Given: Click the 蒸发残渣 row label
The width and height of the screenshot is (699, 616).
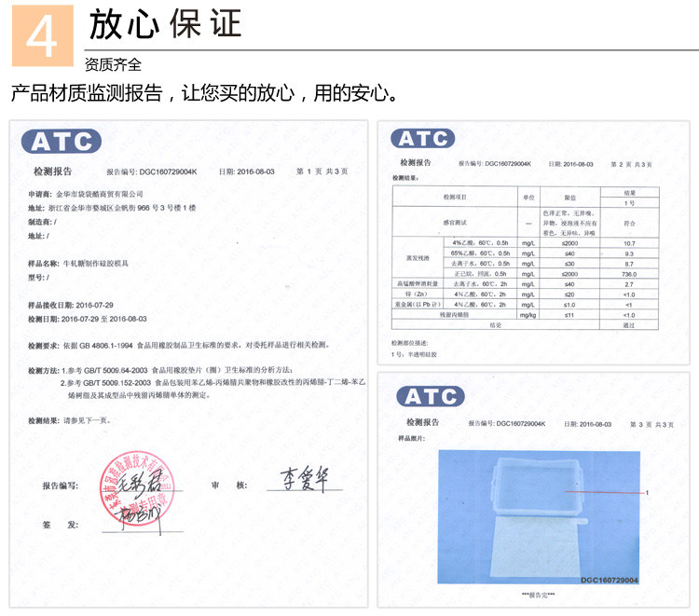Looking at the screenshot, I should click(418, 258).
